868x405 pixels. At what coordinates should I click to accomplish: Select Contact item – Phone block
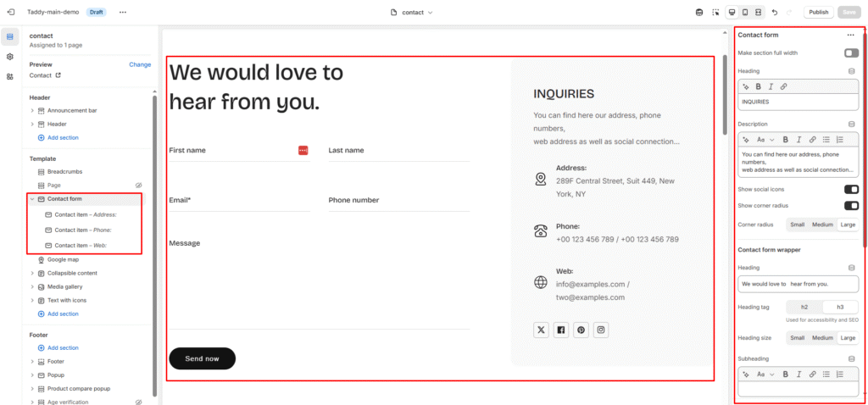(x=82, y=230)
